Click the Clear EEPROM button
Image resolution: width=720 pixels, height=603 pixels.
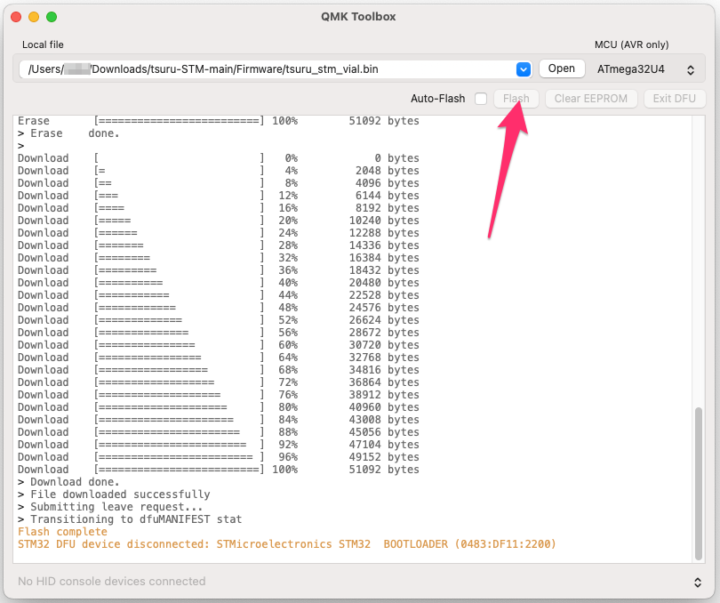coord(592,98)
